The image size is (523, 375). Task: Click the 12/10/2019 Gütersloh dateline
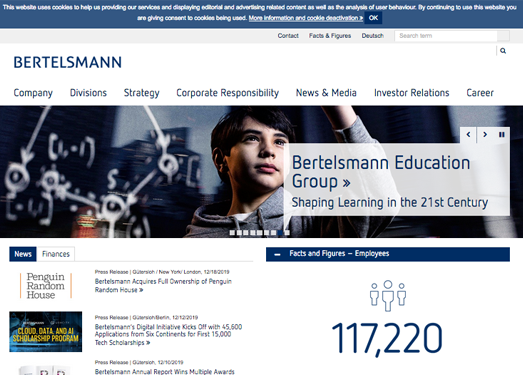[139, 362]
